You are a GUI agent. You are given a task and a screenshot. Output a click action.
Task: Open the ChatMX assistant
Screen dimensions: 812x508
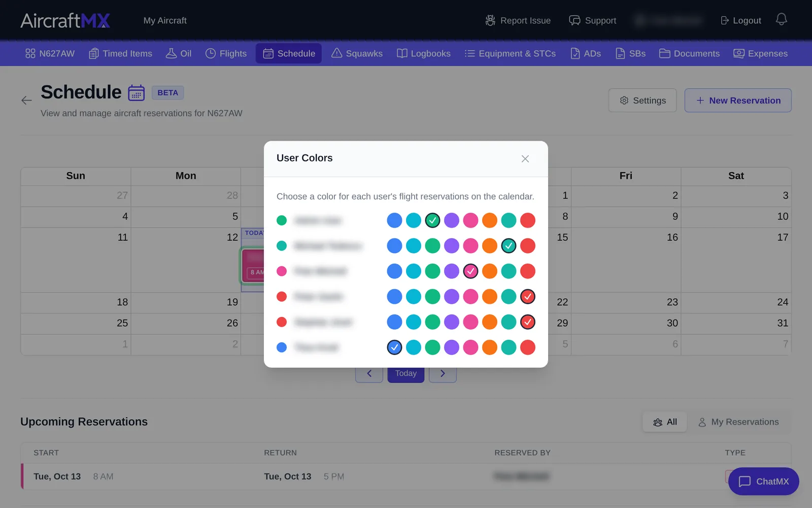tap(764, 481)
